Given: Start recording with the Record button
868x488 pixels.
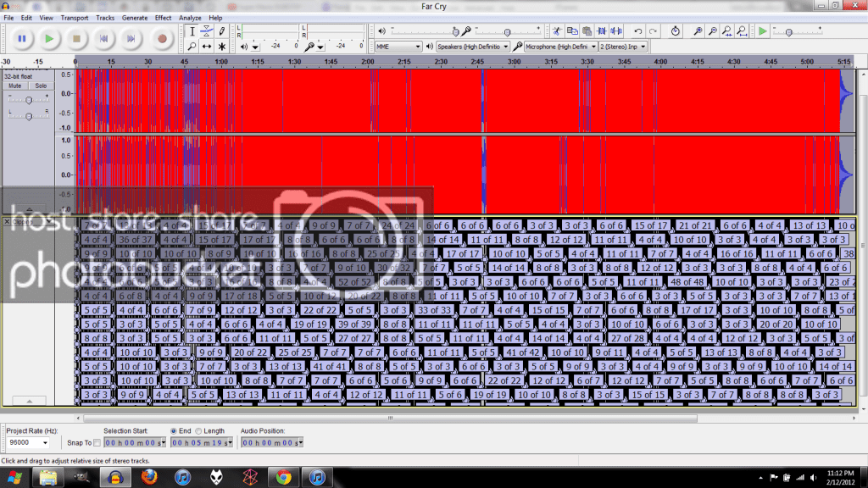Looking at the screenshot, I should coord(162,39).
